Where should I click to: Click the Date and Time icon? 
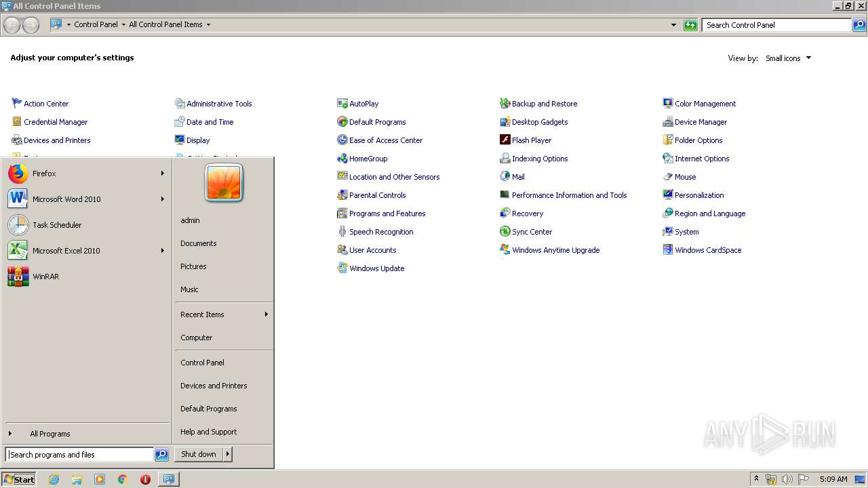tap(180, 122)
